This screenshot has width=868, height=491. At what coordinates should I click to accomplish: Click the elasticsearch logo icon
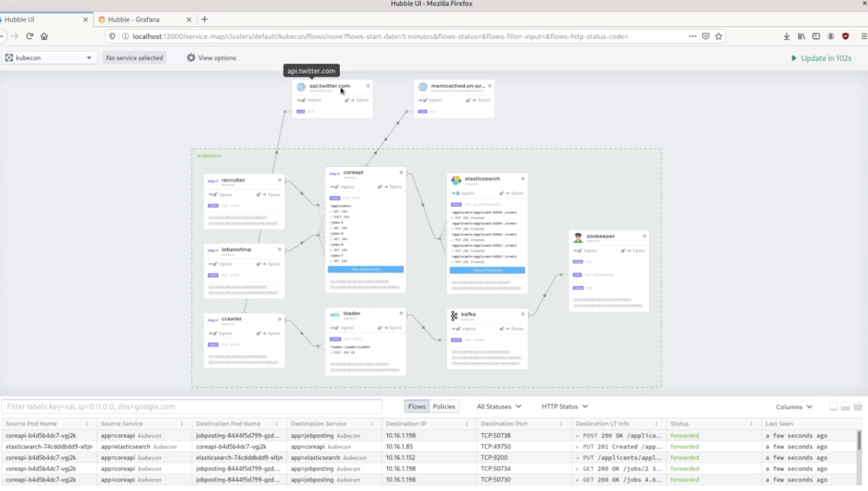tap(456, 181)
